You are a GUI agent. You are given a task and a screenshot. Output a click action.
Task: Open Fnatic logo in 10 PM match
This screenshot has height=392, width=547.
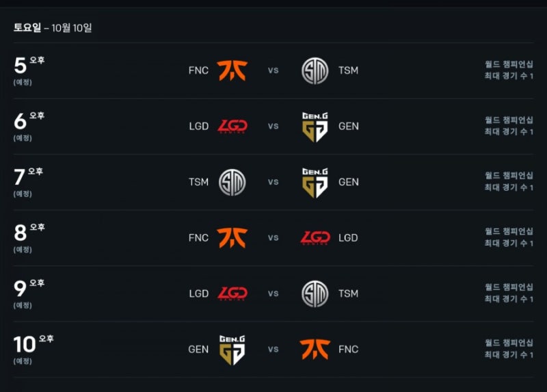(315, 350)
